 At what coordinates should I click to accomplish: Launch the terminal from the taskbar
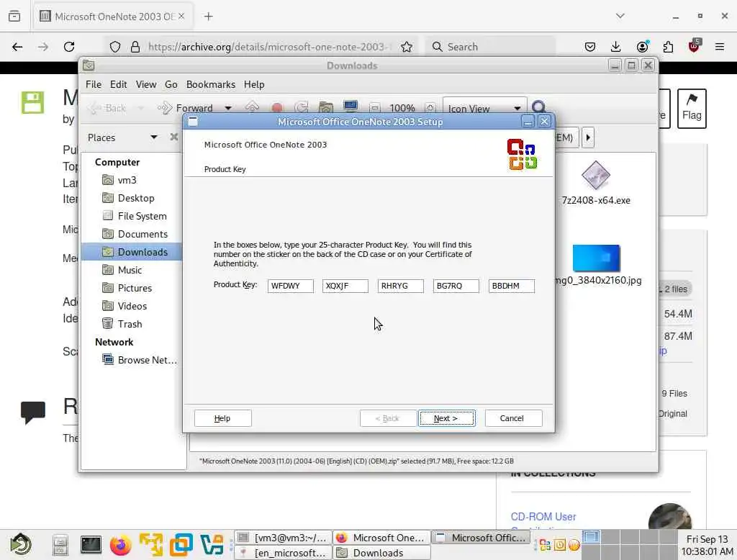tap(90, 544)
